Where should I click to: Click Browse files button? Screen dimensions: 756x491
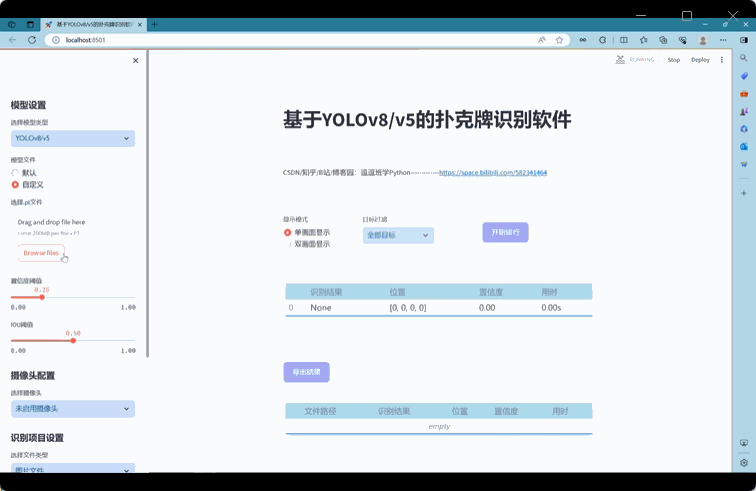(41, 253)
